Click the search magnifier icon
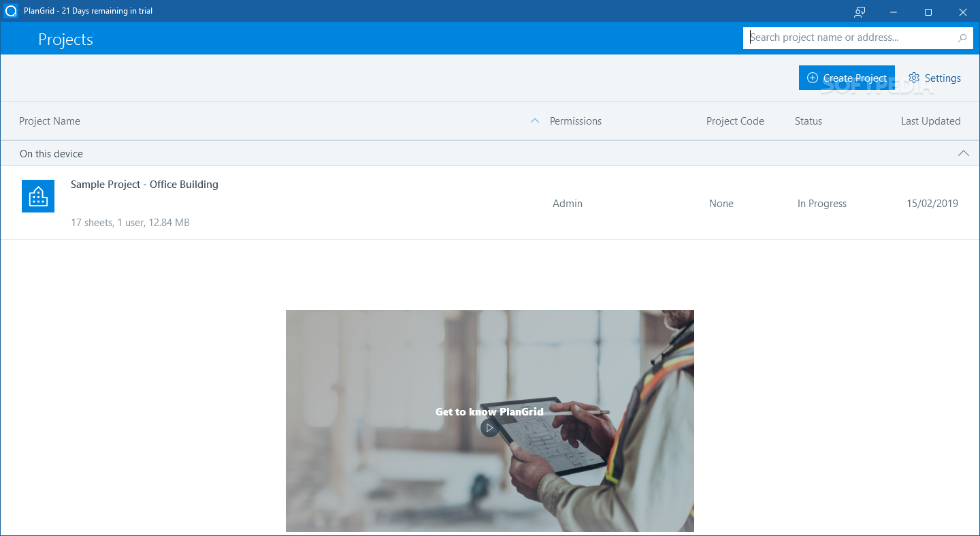The image size is (980, 536). 962,38
